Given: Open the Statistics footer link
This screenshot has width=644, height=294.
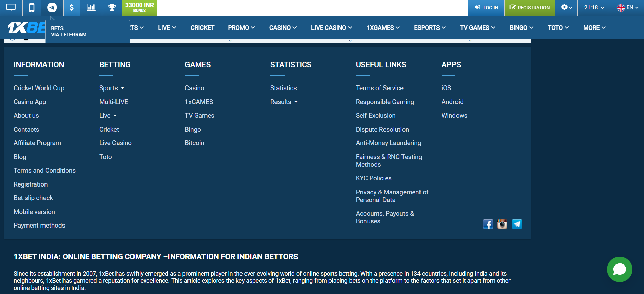Looking at the screenshot, I should (284, 88).
